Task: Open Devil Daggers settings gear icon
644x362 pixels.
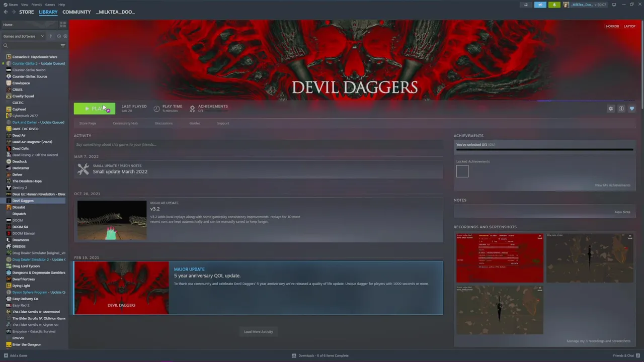Action: 611,109
